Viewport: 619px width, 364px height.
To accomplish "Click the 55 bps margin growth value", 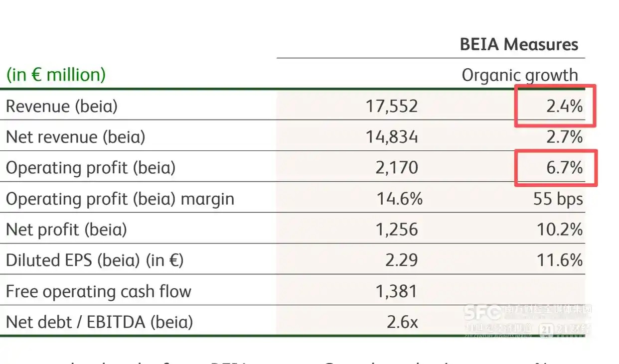I will pos(558,199).
